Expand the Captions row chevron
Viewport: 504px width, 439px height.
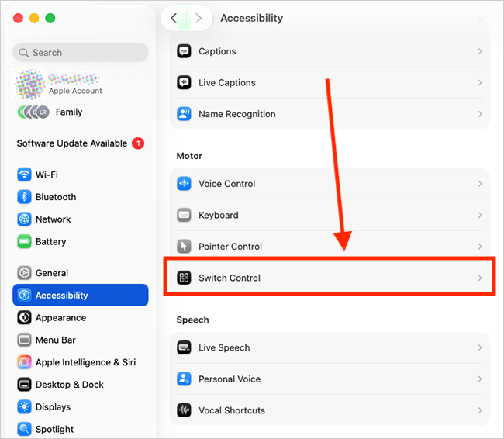[x=480, y=51]
